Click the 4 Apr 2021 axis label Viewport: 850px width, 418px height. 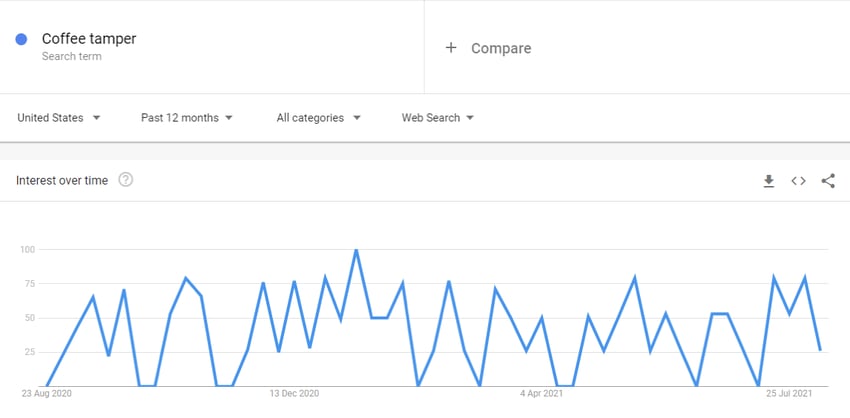click(x=542, y=394)
